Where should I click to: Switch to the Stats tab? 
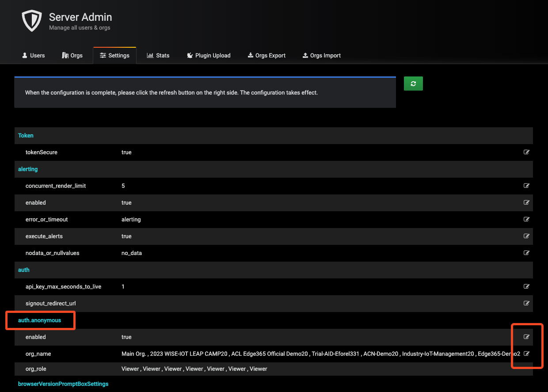158,55
